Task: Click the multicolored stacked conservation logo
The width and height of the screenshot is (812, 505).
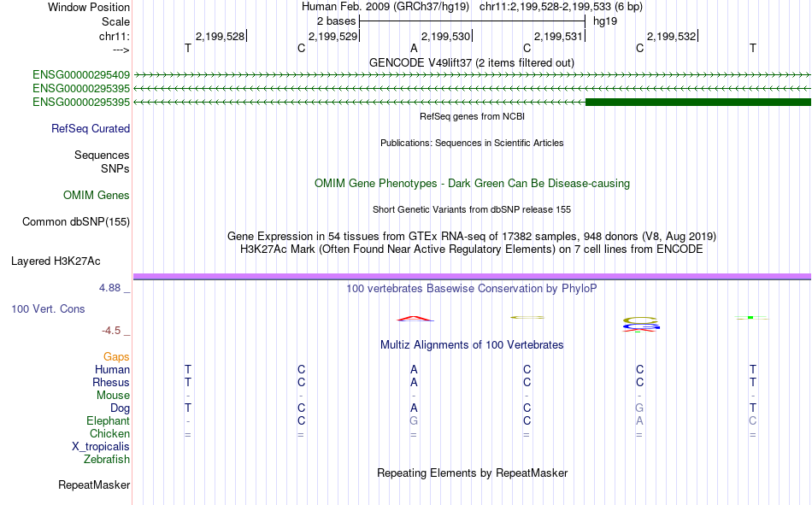Action: point(640,325)
